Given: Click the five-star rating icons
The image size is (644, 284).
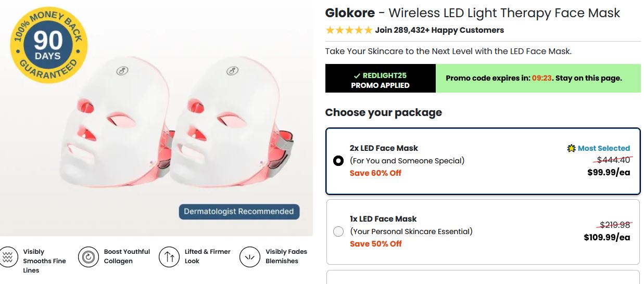Looking at the screenshot, I should coord(349,30).
